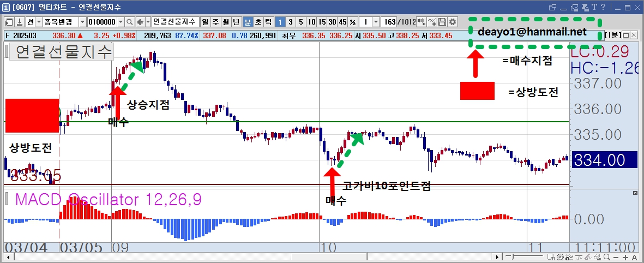Image resolution: width=644 pixels, height=263 pixels.
Task: Toggle the left side panel icon
Action: click(9, 22)
